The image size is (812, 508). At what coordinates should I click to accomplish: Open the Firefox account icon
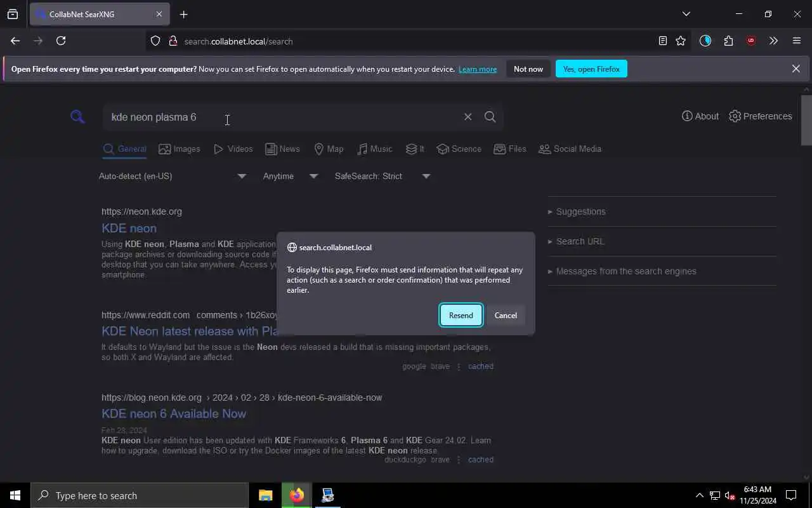click(705, 41)
